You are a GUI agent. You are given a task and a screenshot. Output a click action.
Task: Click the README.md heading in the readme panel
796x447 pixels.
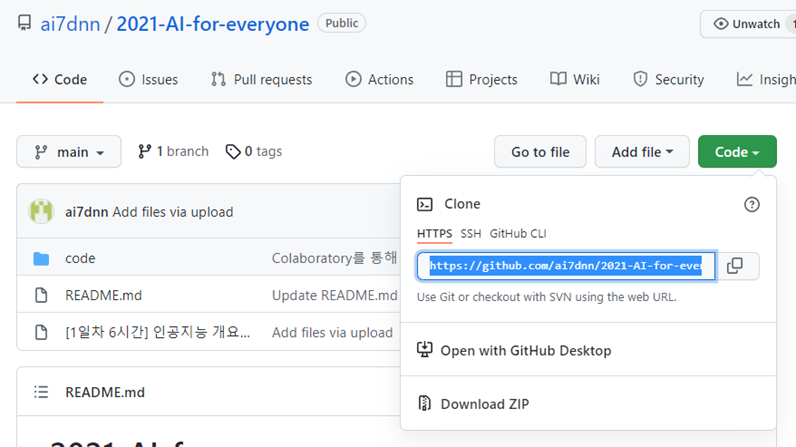click(105, 392)
